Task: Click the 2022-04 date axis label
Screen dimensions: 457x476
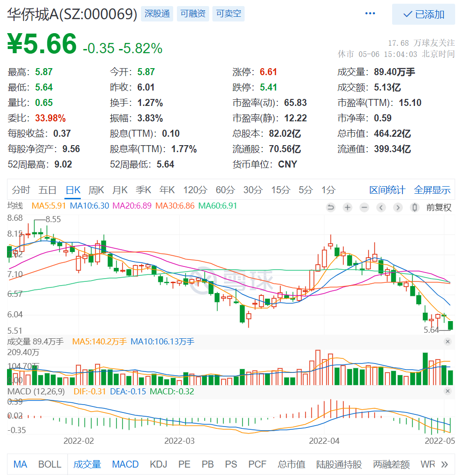Action: pos(324,441)
